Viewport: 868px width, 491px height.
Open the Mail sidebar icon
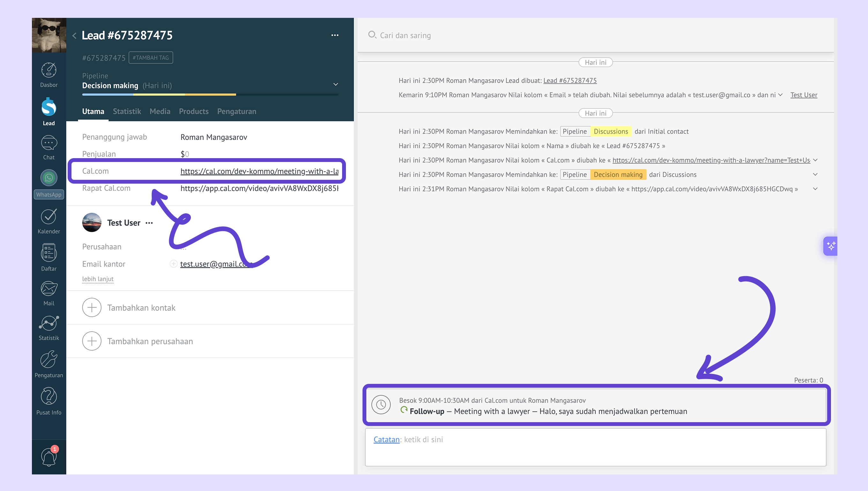(x=49, y=289)
